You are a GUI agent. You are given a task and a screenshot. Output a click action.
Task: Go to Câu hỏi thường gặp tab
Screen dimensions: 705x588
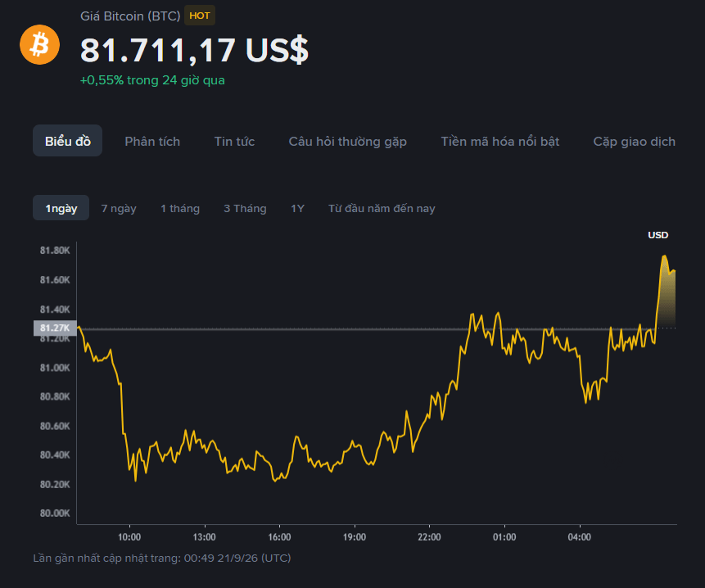(347, 141)
